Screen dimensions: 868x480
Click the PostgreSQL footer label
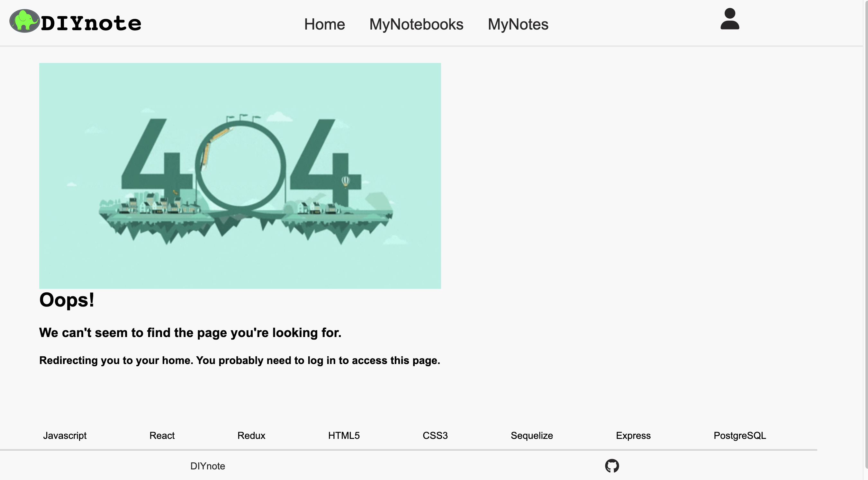point(740,436)
